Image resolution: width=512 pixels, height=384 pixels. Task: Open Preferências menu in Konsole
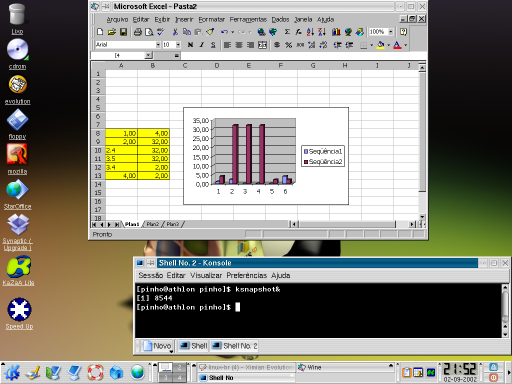coord(247,275)
